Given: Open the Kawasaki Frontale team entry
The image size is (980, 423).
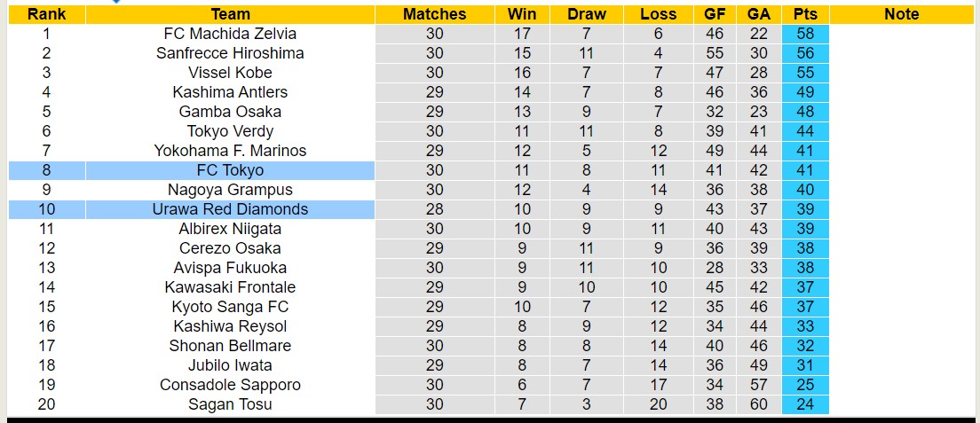Looking at the screenshot, I should click(x=230, y=287).
